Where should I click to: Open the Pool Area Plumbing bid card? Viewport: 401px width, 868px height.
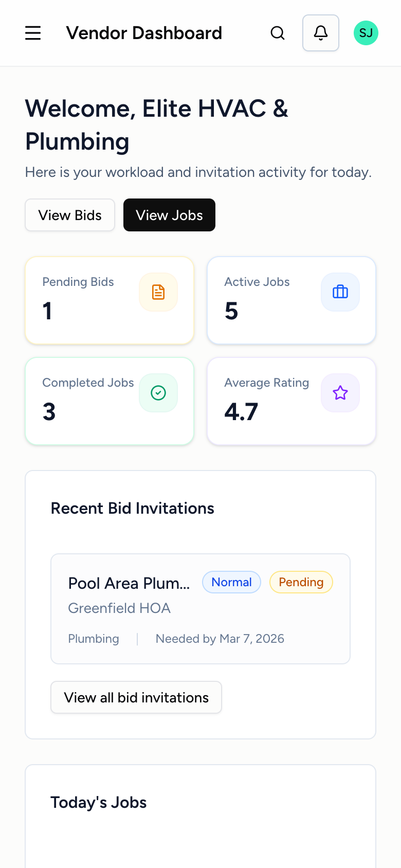click(x=200, y=608)
